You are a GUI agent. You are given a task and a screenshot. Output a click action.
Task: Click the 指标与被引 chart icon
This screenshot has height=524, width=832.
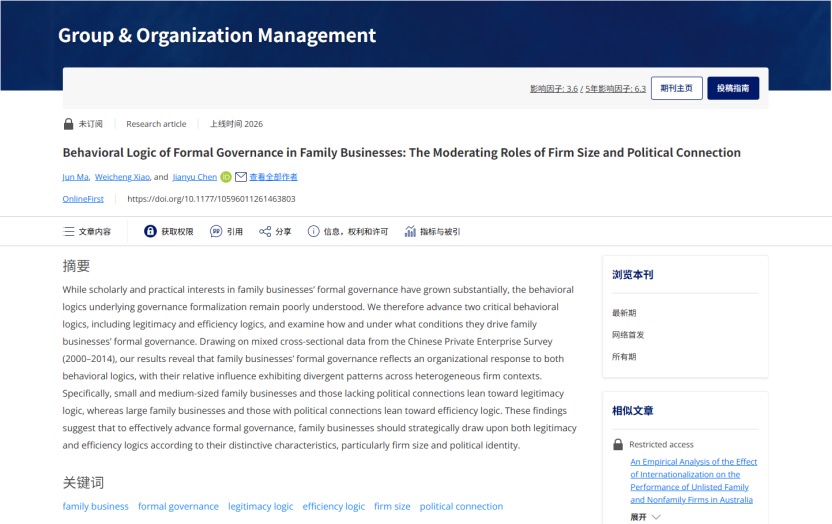coord(410,231)
